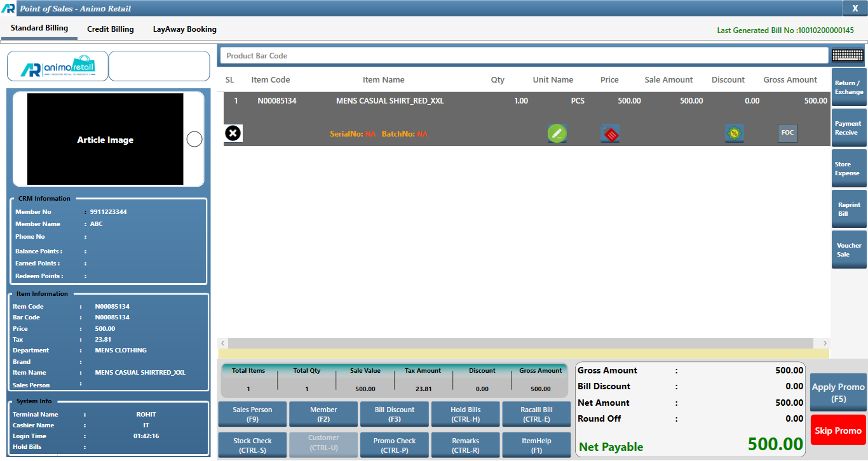This screenshot has width=868, height=461.
Task: Click the horizontal scrollbar right arrow
Action: coord(825,343)
